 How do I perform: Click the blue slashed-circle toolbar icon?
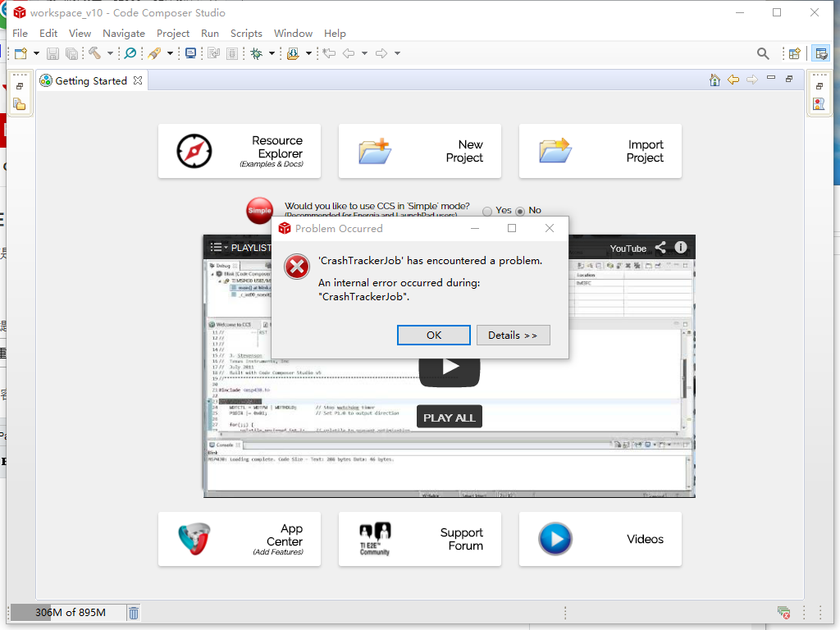pos(130,53)
